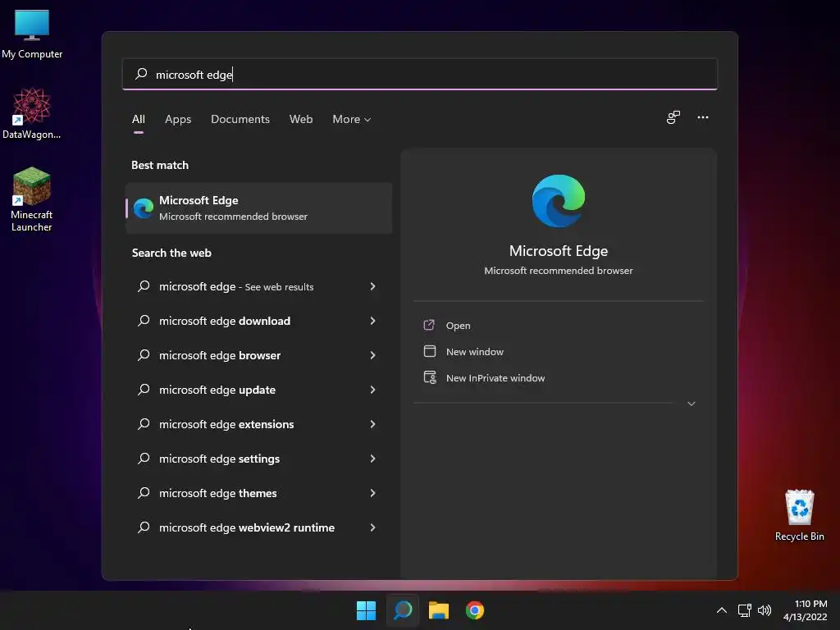The width and height of the screenshot is (840, 630).
Task: Expand arrow for 'microsoft edge download'
Action: [373, 321]
